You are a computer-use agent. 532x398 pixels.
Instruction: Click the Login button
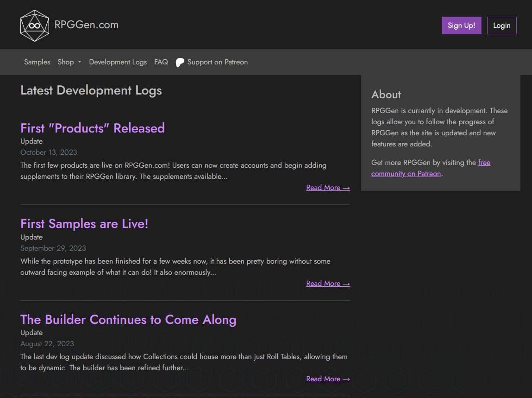pos(502,25)
